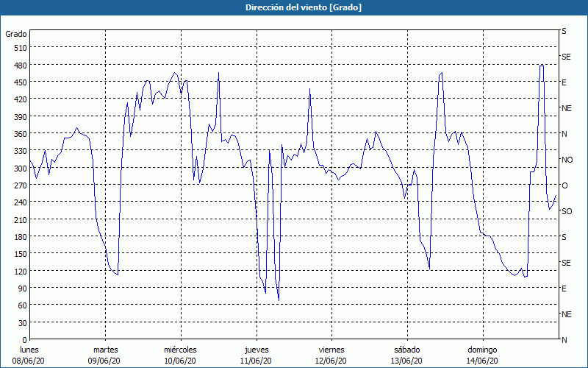Select the date 13/06/20
Image resolution: width=588 pixels, height=368 pixels.
tap(406, 361)
